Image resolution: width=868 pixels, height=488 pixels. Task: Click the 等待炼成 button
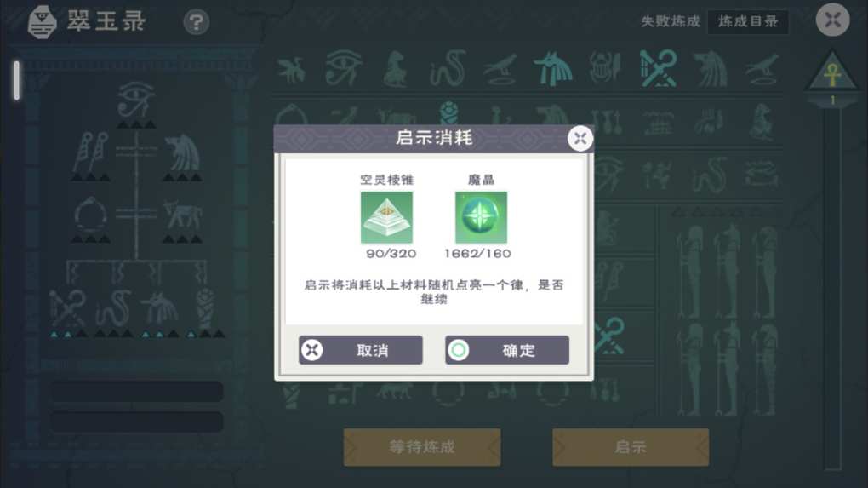[422, 447]
